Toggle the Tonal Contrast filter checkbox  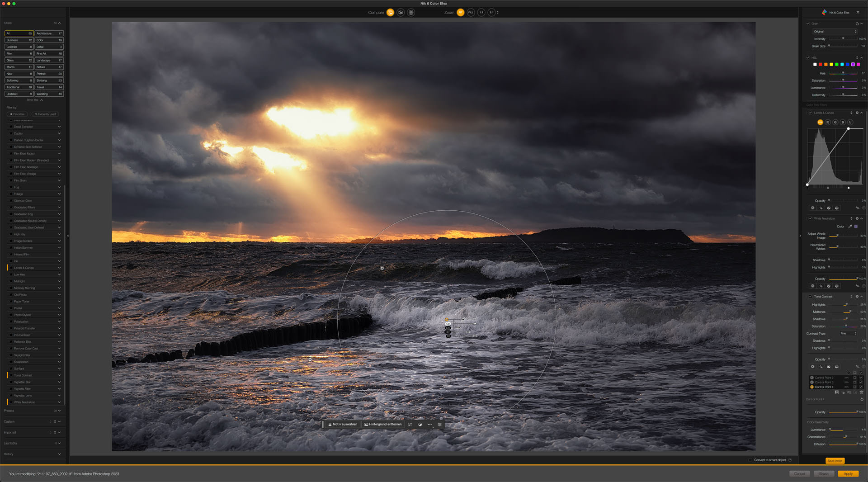810,297
